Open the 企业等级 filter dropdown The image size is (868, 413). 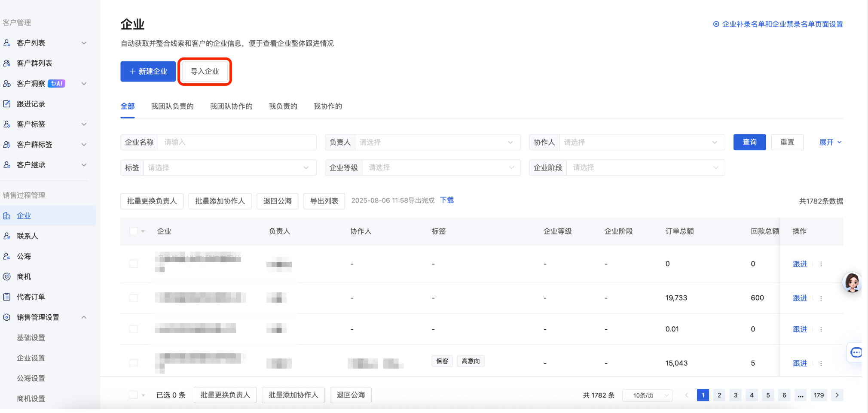click(441, 167)
